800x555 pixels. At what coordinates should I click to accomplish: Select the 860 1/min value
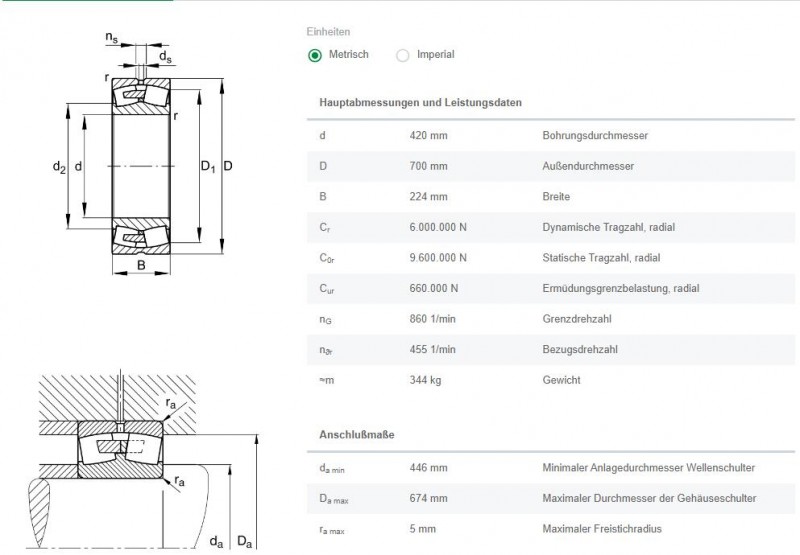click(432, 319)
